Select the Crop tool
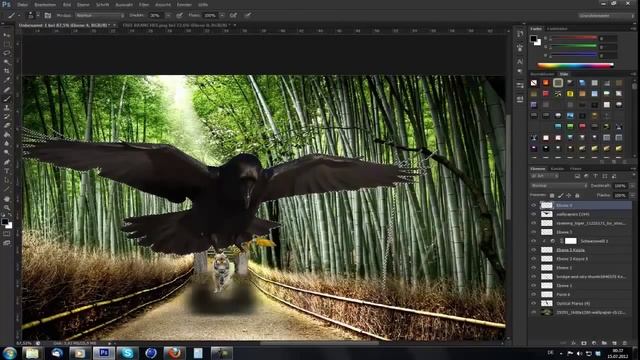This screenshot has width=640, height=360. click(x=7, y=71)
